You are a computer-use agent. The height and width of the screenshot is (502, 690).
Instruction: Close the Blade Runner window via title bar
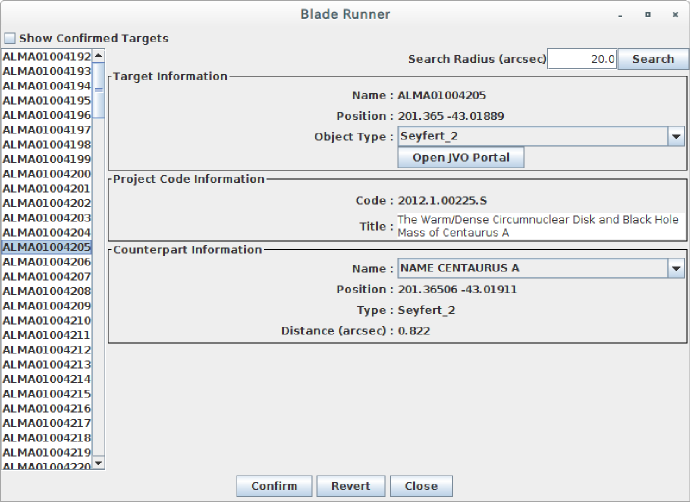tap(675, 15)
